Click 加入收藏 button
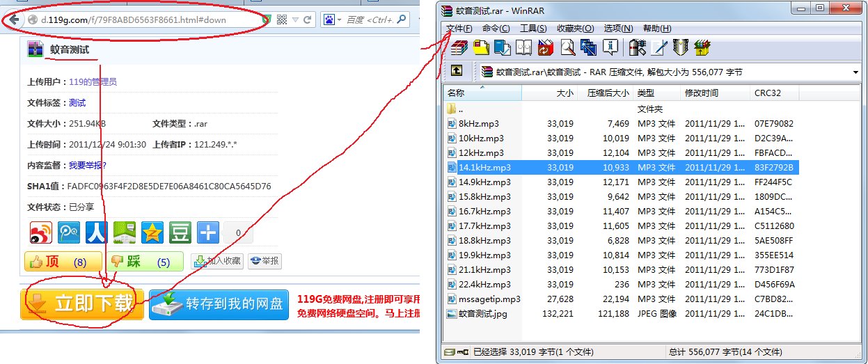Viewport: 868px width, 364px height. coord(216,262)
